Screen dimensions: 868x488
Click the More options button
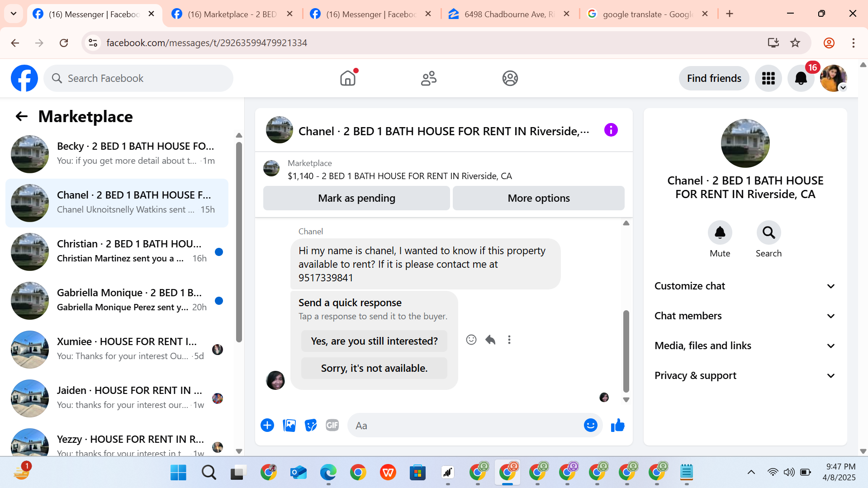click(538, 198)
